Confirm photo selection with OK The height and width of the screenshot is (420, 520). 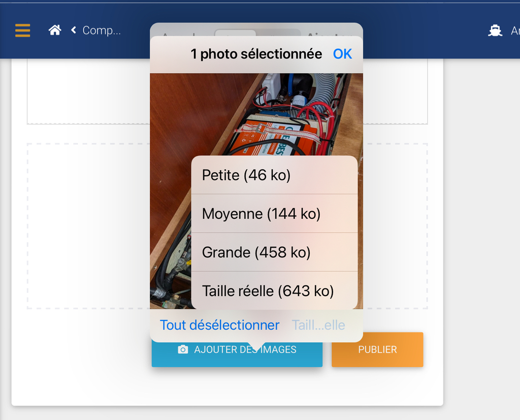click(342, 54)
